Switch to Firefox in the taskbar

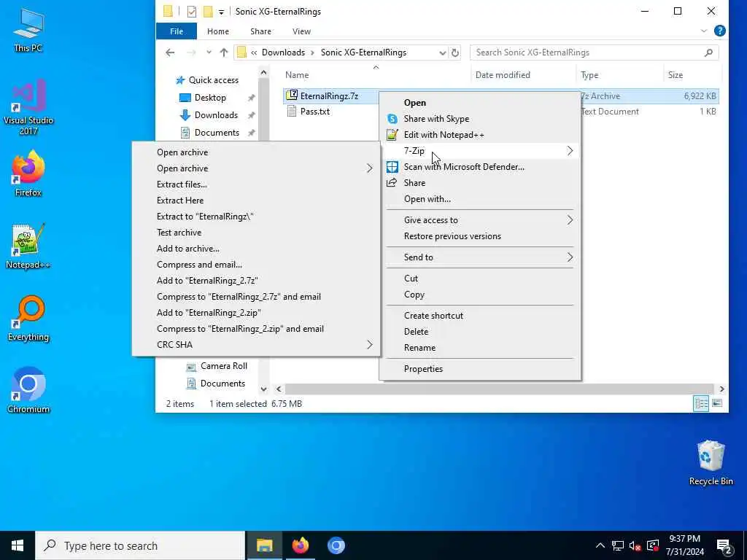[x=300, y=545]
